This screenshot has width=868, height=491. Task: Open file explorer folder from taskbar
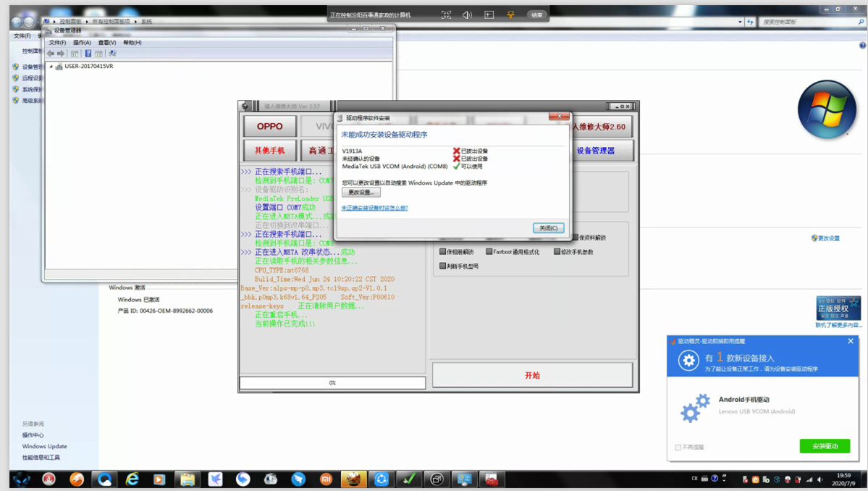click(187, 479)
